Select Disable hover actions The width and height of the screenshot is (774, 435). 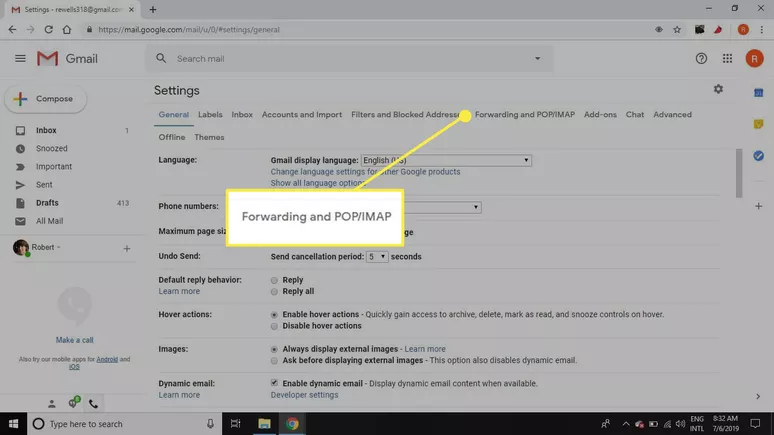coord(274,326)
